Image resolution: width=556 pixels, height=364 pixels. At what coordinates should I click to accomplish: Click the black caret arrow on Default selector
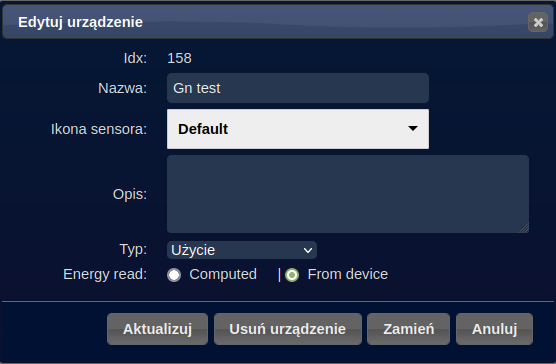tap(413, 128)
